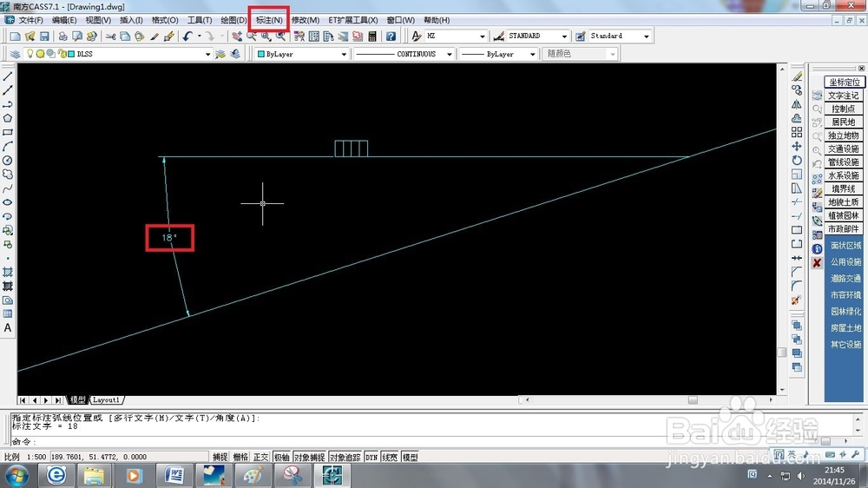
Task: Click the Undo arrow icon
Action: coord(187,36)
